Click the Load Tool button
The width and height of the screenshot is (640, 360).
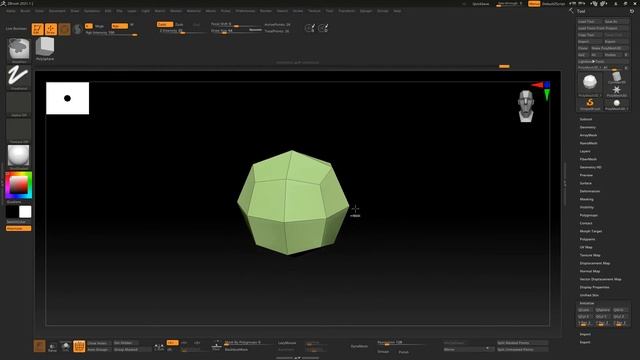(x=589, y=22)
